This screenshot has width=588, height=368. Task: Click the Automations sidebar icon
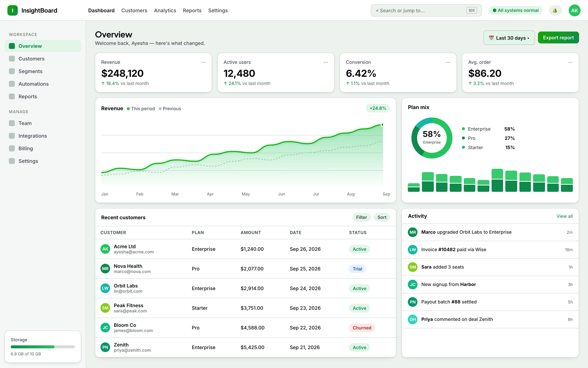click(x=12, y=84)
